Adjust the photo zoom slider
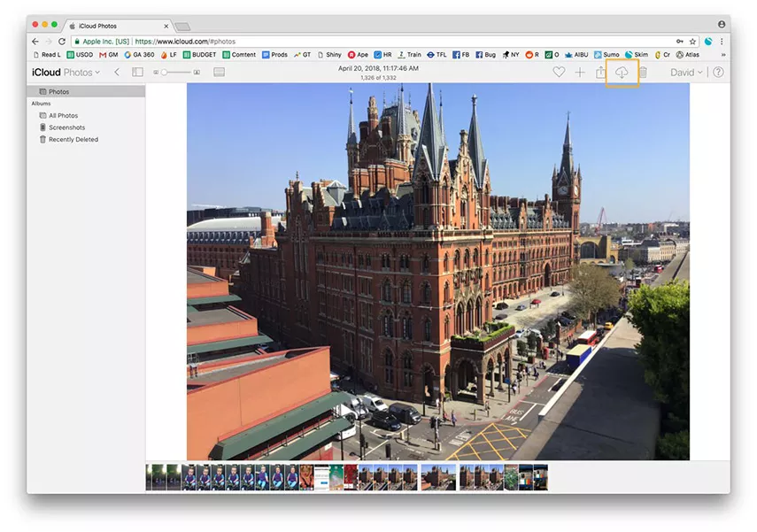The height and width of the screenshot is (532, 757). (165, 73)
